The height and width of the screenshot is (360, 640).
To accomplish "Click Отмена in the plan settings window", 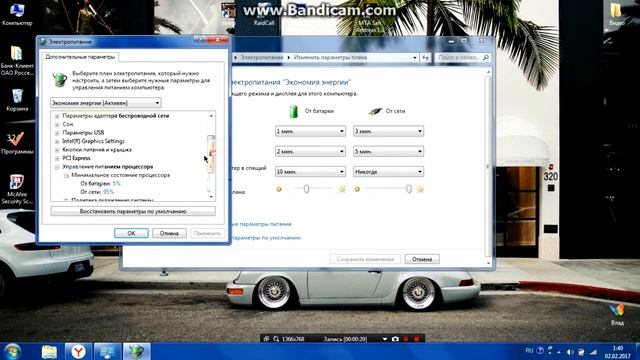I will [422, 259].
